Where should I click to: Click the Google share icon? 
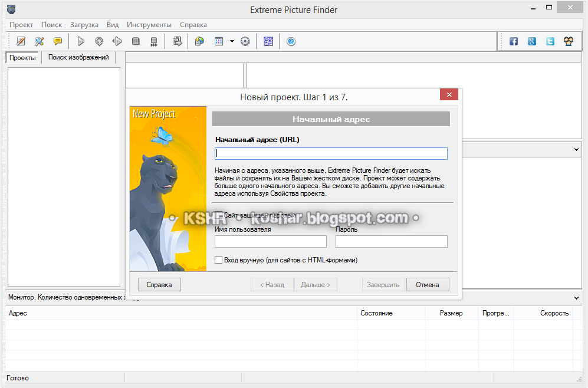tap(532, 41)
